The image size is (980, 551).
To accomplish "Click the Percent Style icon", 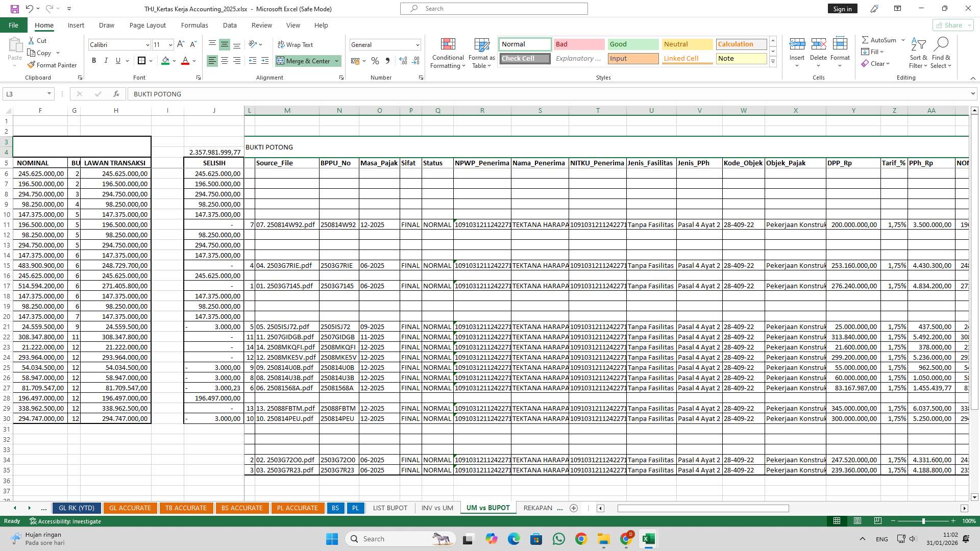I will pyautogui.click(x=375, y=61).
